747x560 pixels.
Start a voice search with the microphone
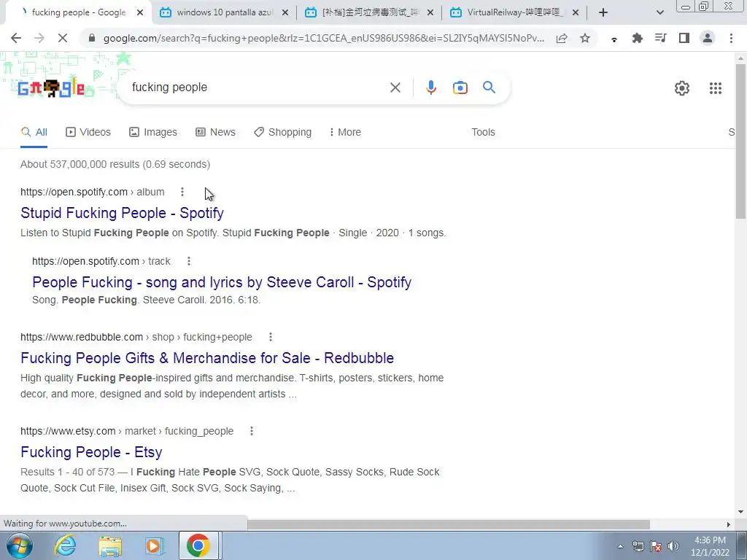tap(430, 87)
